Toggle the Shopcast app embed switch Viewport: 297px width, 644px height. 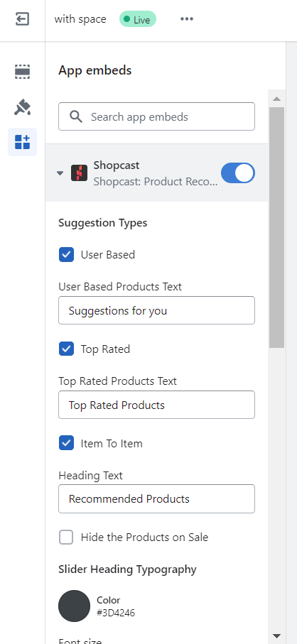[238, 173]
